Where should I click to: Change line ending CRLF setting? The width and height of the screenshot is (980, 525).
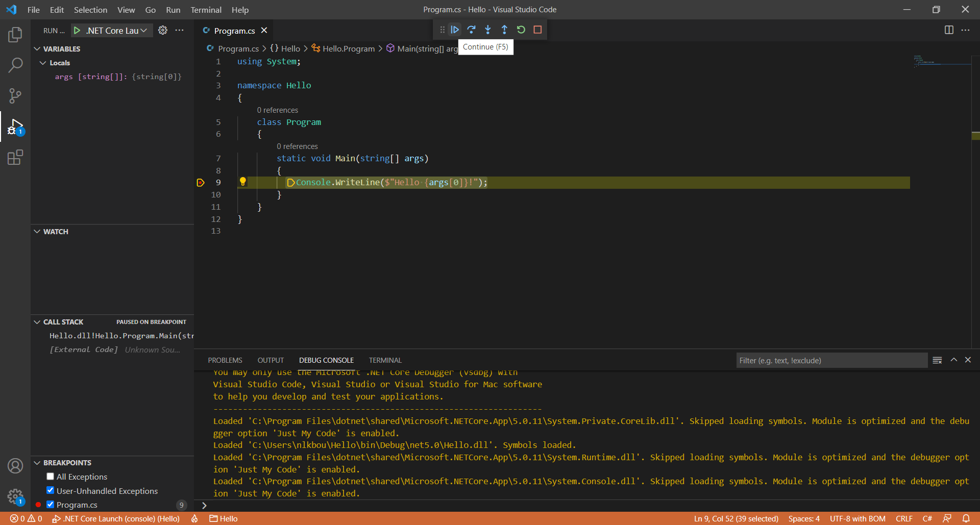tap(904, 518)
